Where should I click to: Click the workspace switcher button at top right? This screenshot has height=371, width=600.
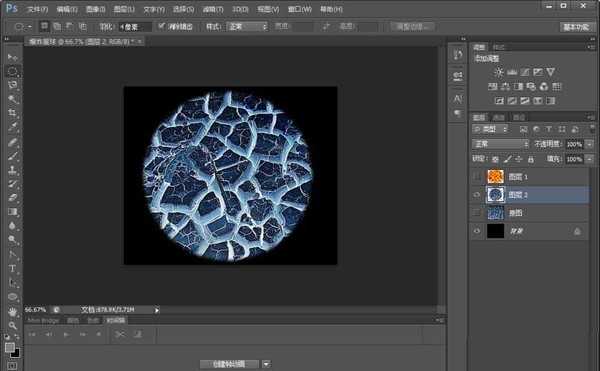pos(576,27)
